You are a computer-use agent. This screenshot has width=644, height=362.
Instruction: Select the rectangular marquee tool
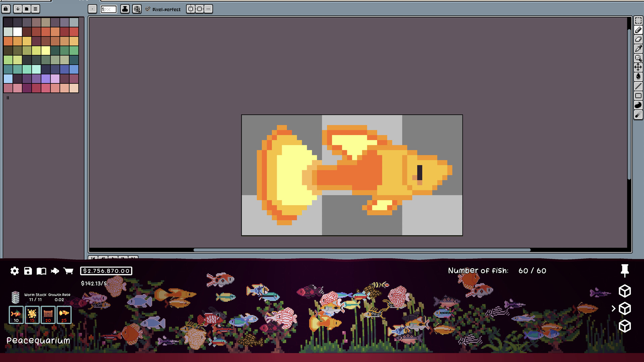coord(638,20)
